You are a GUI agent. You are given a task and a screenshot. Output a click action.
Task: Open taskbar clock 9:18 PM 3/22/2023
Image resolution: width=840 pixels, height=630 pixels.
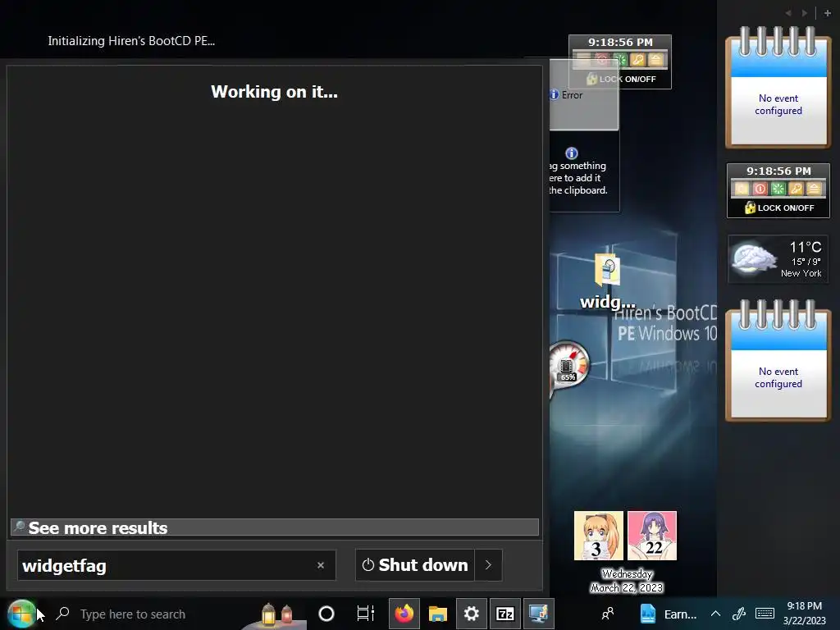804,614
